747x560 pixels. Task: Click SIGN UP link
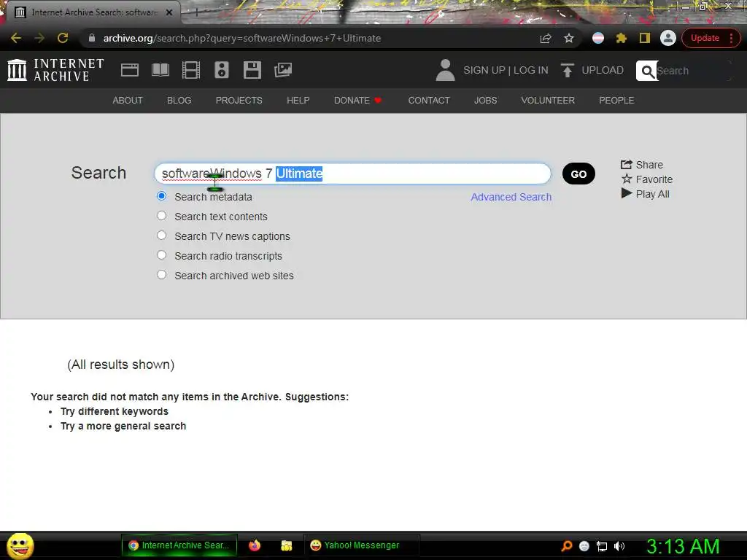(x=484, y=70)
